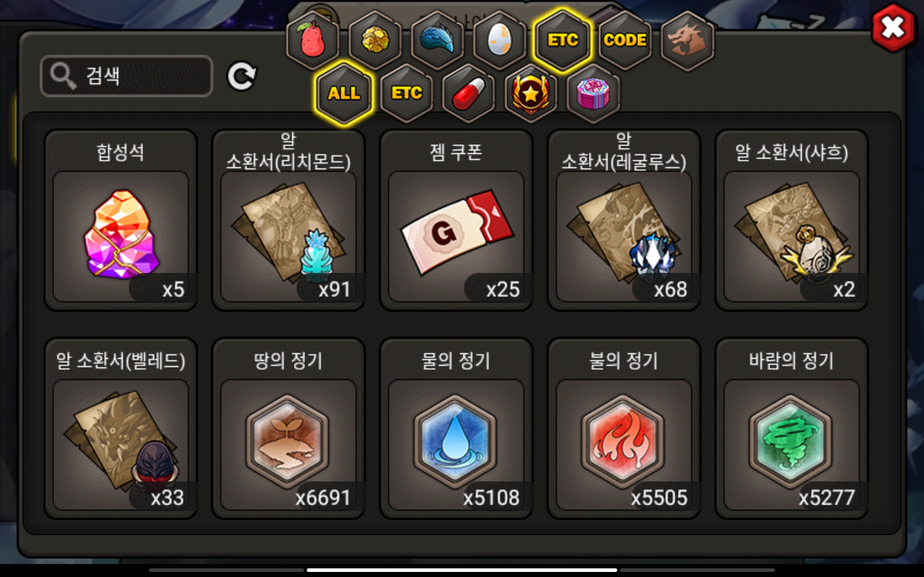Select the gold nugget category icon

click(x=375, y=40)
